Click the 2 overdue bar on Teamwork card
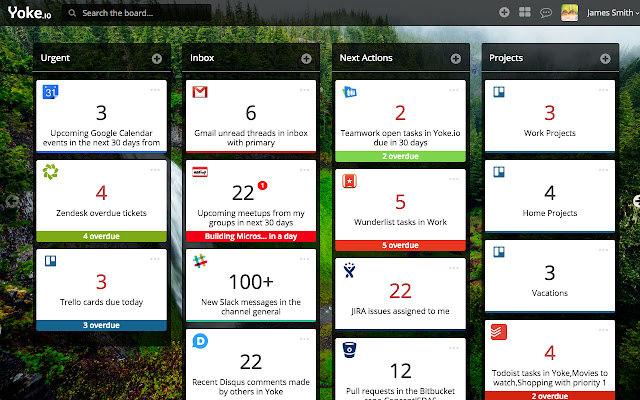 [400, 156]
